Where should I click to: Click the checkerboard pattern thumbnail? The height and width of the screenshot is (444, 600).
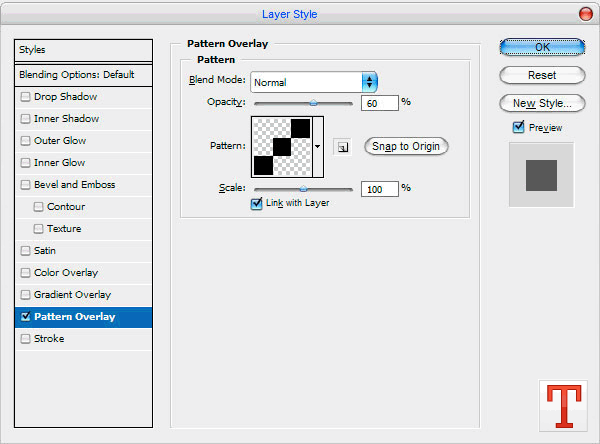[282, 147]
